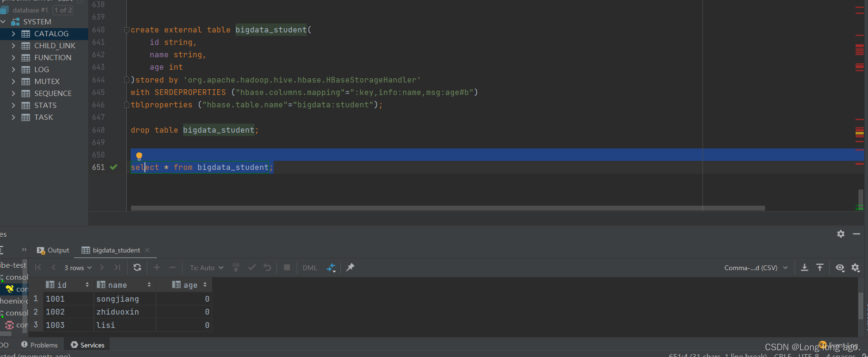Viewport: 868px width, 357px height.
Task: Click the upward arrow icon beside export
Action: click(x=820, y=267)
